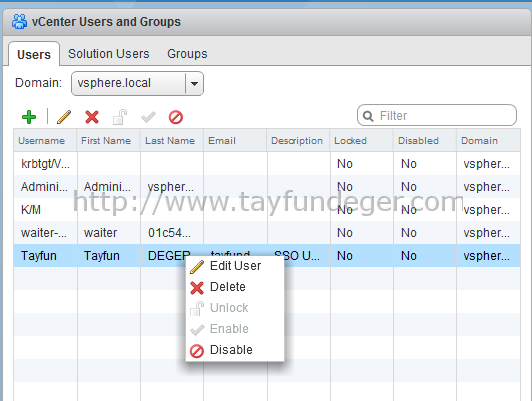This screenshot has width=532, height=401.
Task: Click the Disabled No cell in waiter row
Action: 425,233
